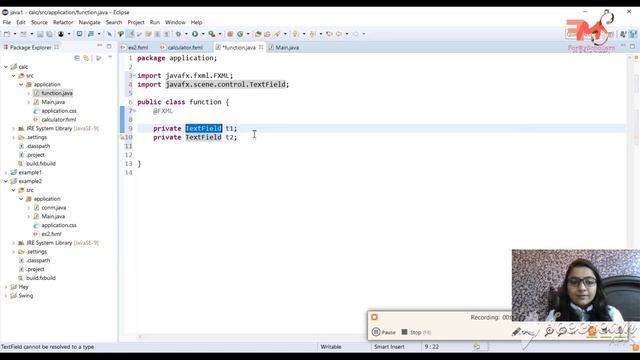Select ex2.fxml in Package Explorer tree
Image resolution: width=640 pixels, height=360 pixels.
[x=51, y=234]
